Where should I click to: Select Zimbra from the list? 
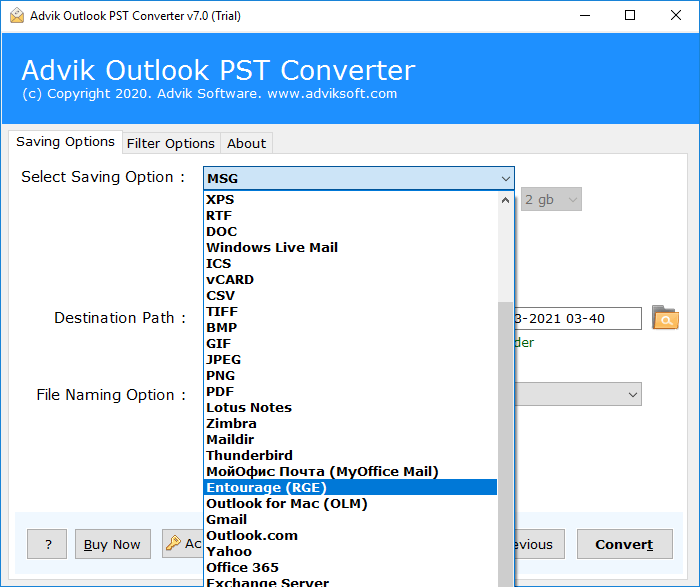[350, 424]
